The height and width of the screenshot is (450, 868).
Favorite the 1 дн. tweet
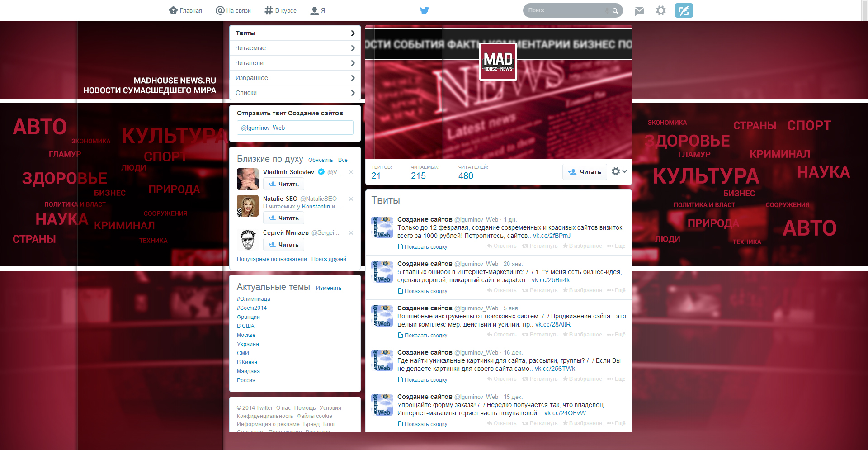click(582, 246)
